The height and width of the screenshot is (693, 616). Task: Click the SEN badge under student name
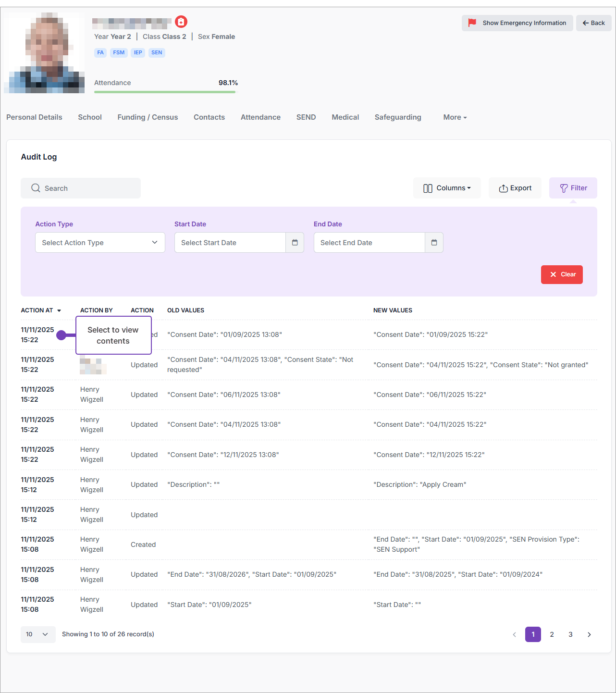tap(157, 53)
